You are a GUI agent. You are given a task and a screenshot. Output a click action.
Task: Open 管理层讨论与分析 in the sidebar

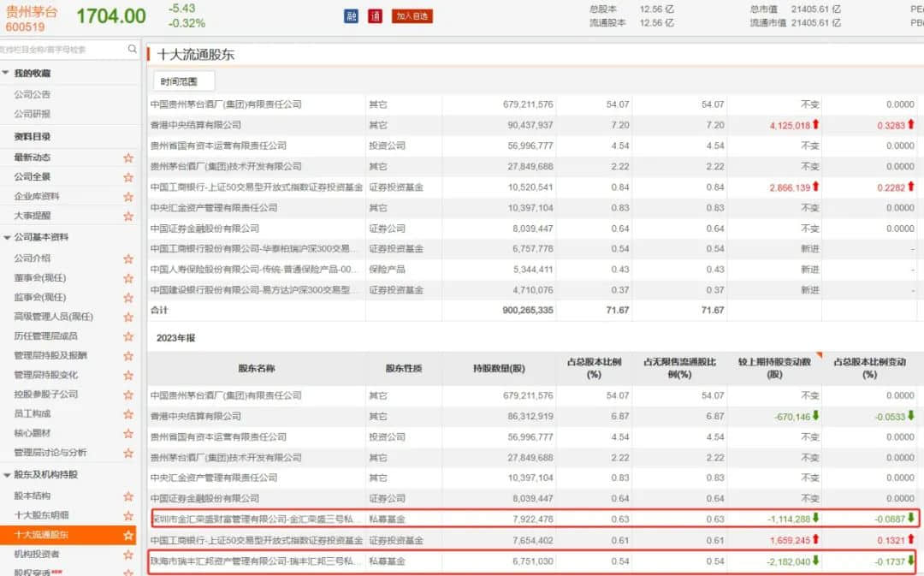(50, 453)
